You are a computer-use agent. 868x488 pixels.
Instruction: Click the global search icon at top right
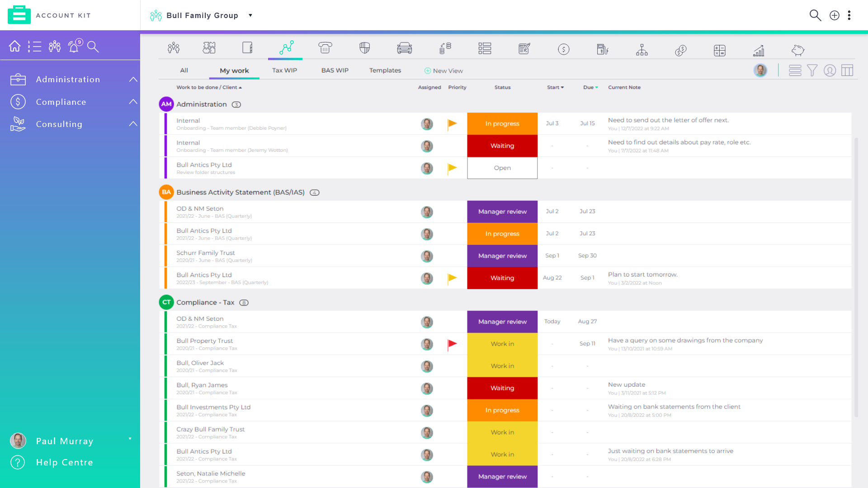pos(815,15)
